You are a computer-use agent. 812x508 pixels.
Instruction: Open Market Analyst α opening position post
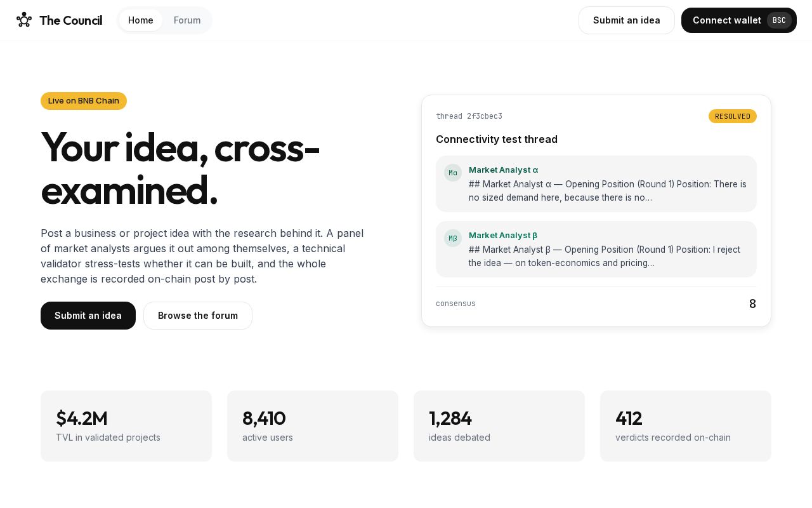596,184
